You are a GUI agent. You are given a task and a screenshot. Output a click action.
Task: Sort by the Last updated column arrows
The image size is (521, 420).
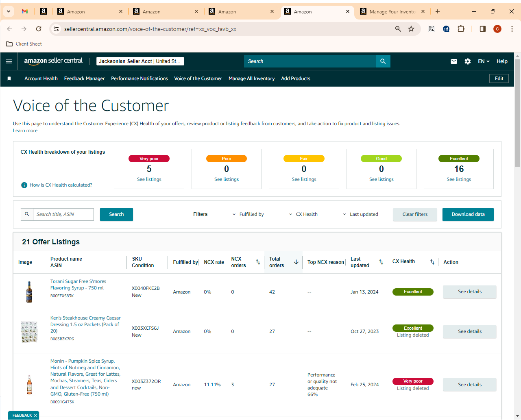pos(381,262)
